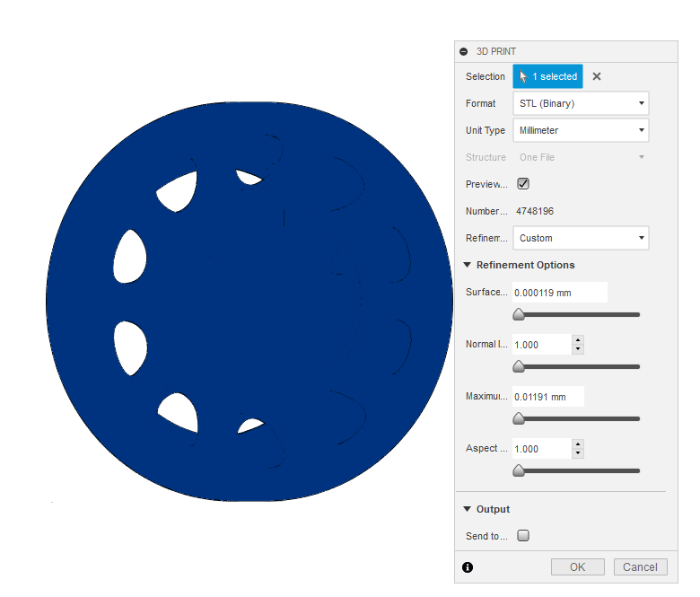
Task: Click the Aspect Ratio slider handle
Action: click(x=519, y=471)
